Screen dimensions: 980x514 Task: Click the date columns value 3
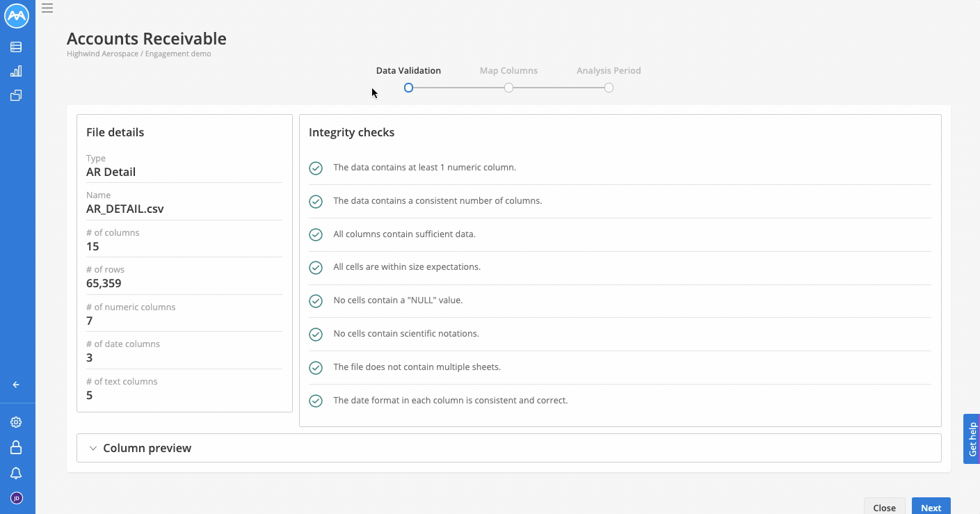click(x=90, y=358)
